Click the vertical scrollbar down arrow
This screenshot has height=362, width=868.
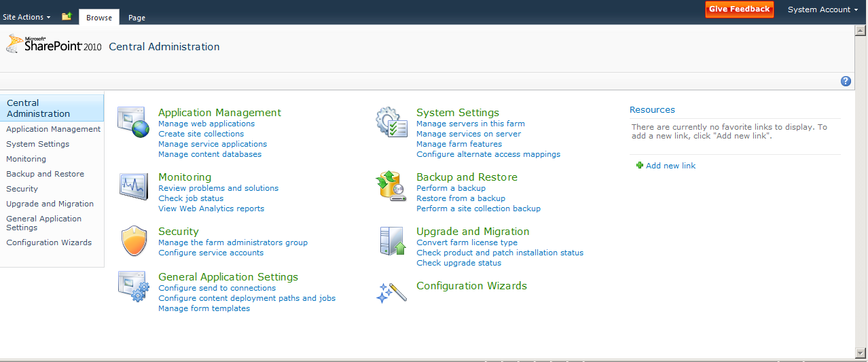[x=861, y=352]
